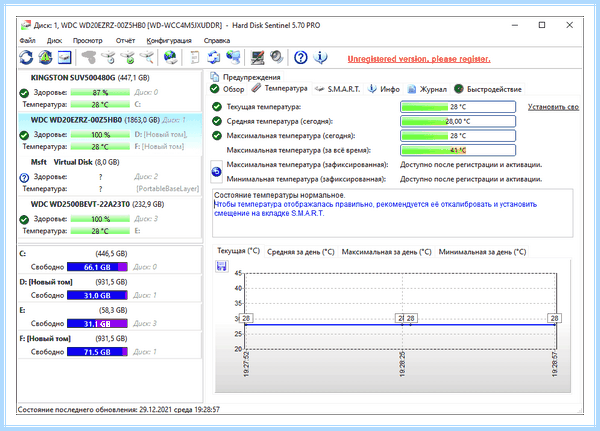Open the Файл menu

(x=28, y=41)
